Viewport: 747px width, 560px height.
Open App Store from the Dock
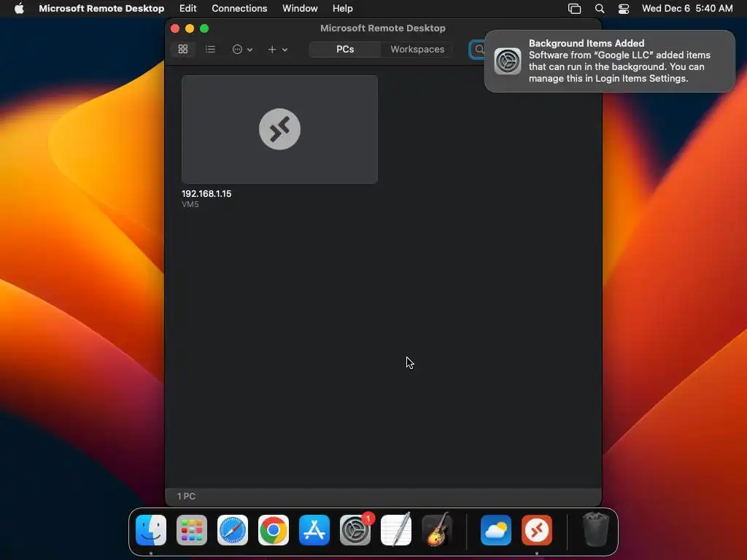point(314,530)
